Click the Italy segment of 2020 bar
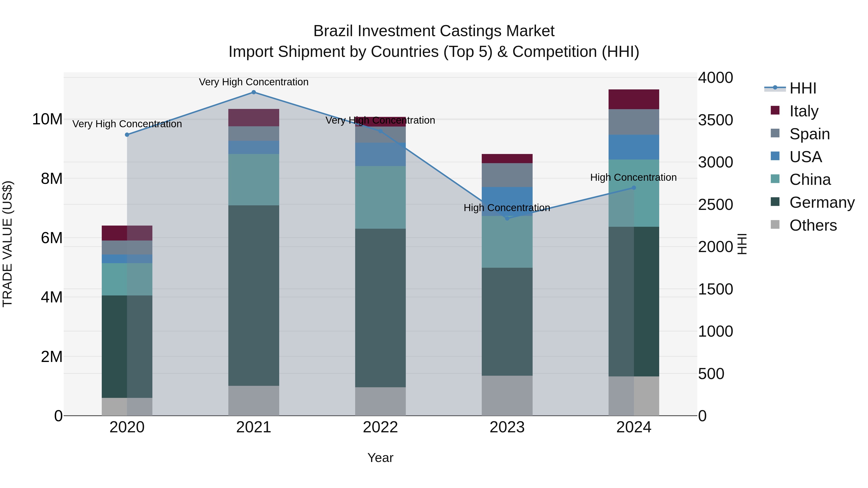Screen dimensions: 868x488 click(127, 233)
